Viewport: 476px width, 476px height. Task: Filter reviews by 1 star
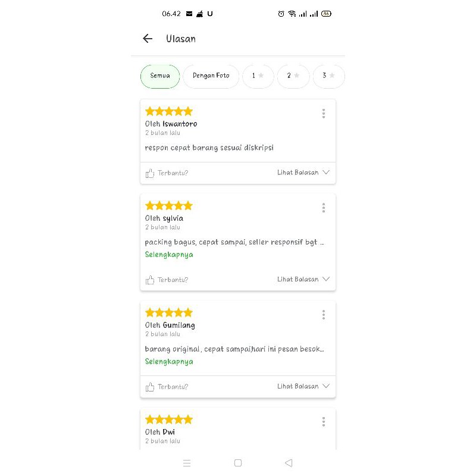point(258,76)
